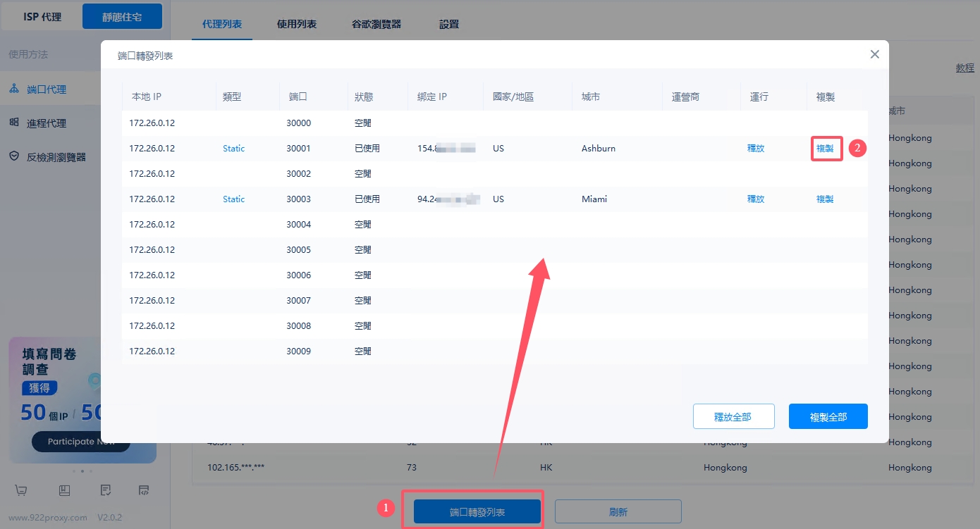The image size is (980, 529).
Task: Open the 教程 tutorial link
Action: (964, 68)
